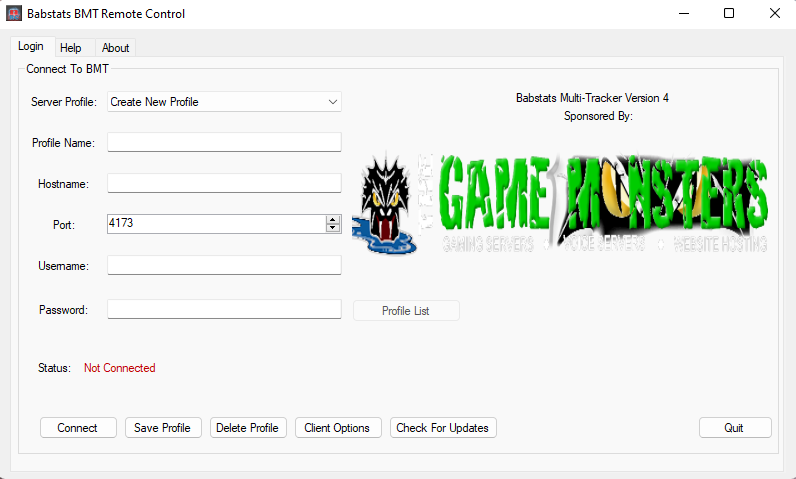Click the Delete Profile button
Viewport: 796px width, 479px height.
coord(248,428)
